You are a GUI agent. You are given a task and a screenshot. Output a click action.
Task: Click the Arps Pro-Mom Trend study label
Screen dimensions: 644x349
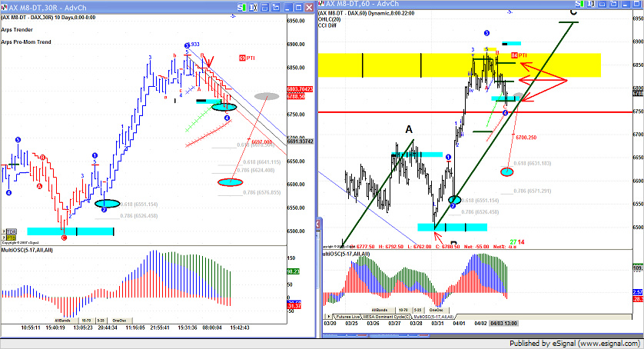point(27,42)
